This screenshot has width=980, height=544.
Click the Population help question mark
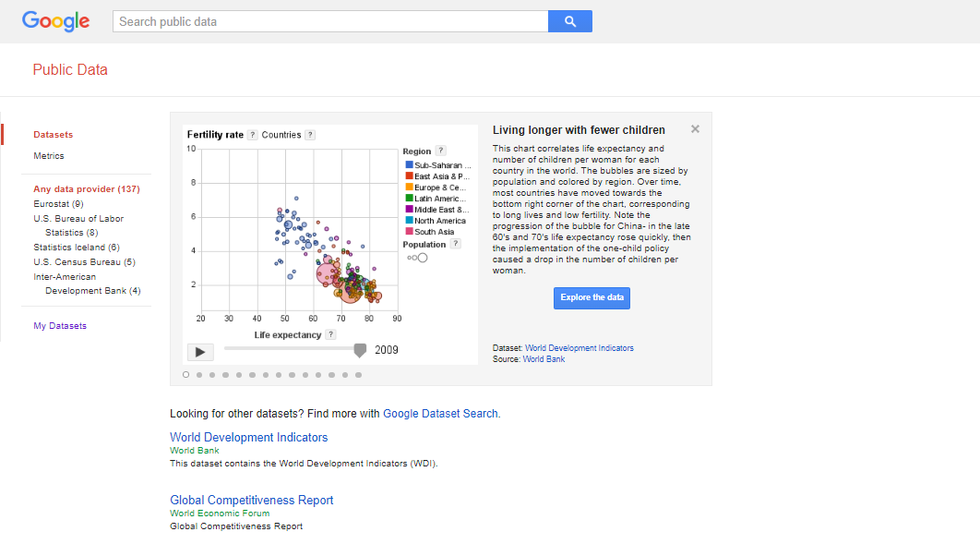pyautogui.click(x=455, y=245)
